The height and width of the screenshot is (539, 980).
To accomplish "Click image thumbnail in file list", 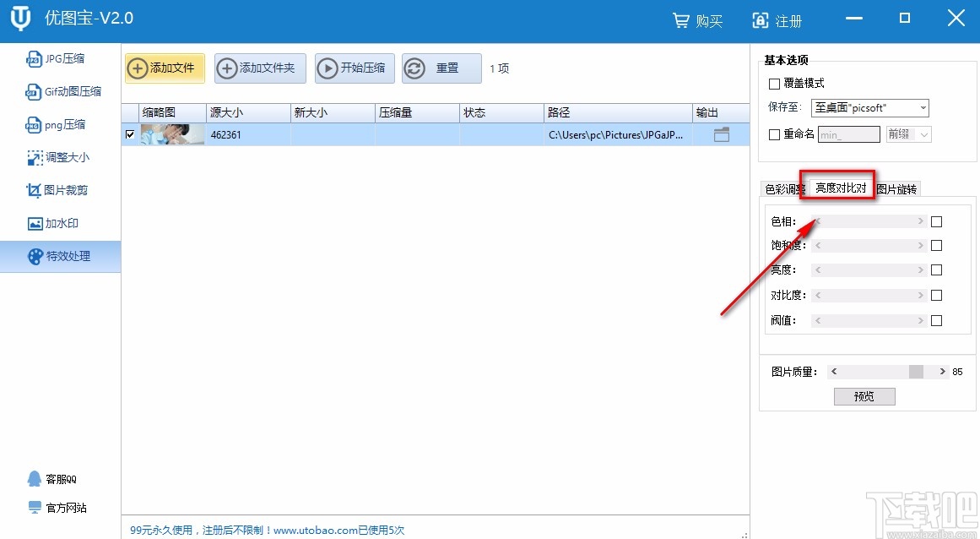I will click(x=172, y=134).
